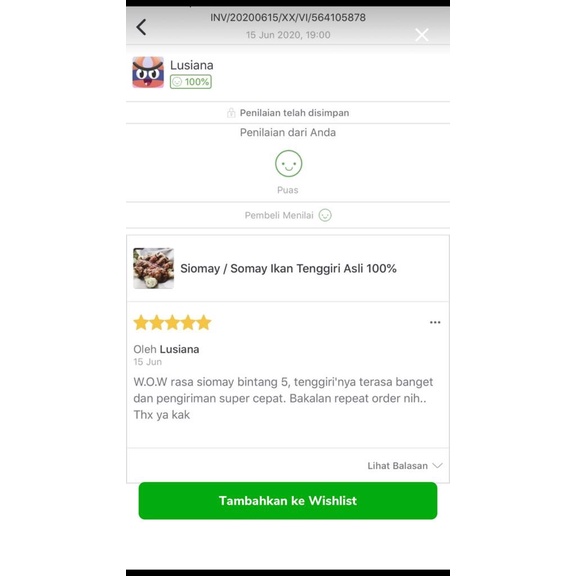Tap the back arrow icon
The width and height of the screenshot is (576, 576).
pyautogui.click(x=141, y=27)
